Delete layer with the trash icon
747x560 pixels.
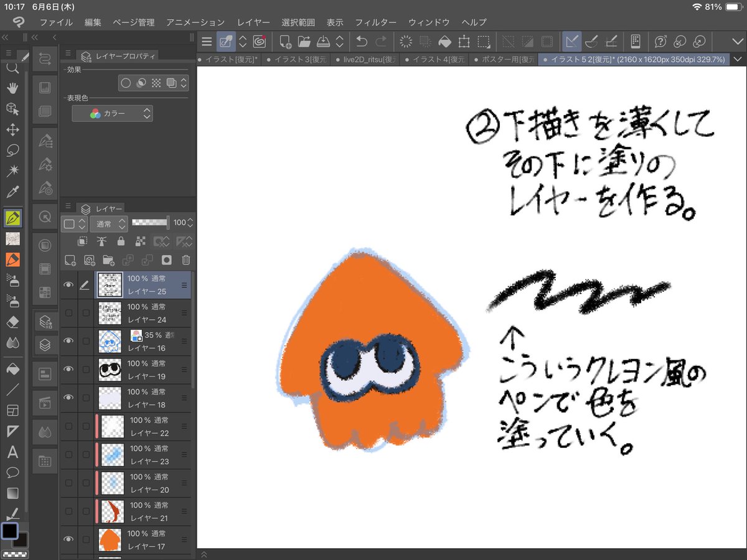pyautogui.click(x=186, y=261)
